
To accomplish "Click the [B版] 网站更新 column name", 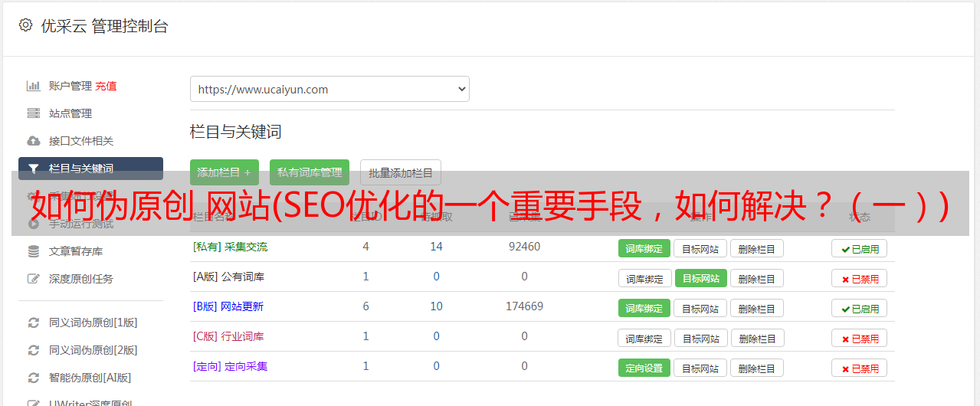I will [228, 306].
